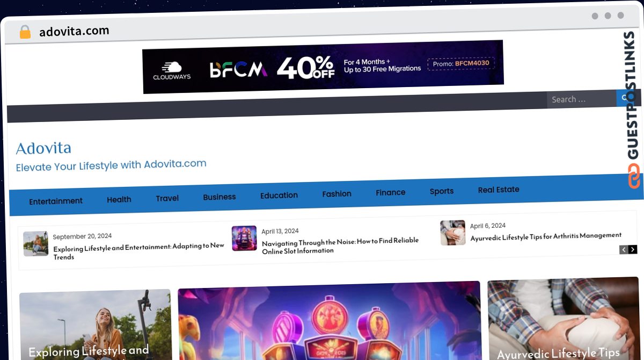Click the April 13, 2024 date
This screenshot has width=644, height=360.
pyautogui.click(x=280, y=232)
